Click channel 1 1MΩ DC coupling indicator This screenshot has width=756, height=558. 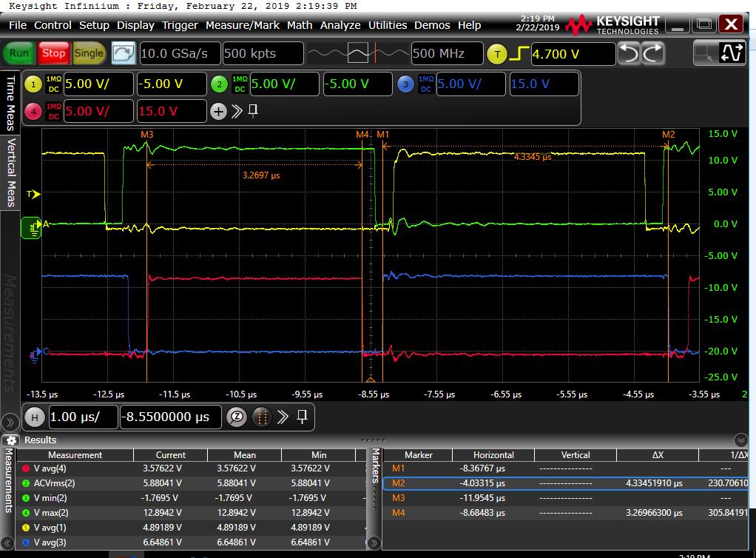coord(53,84)
